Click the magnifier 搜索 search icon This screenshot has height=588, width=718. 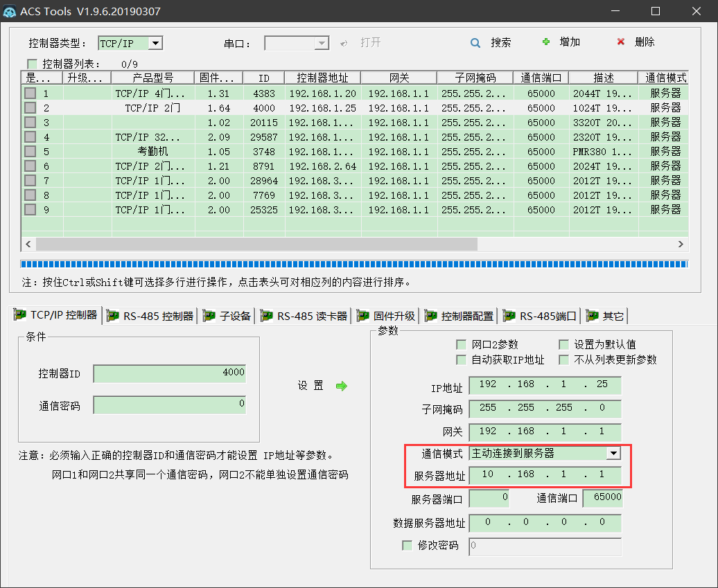[x=475, y=43]
